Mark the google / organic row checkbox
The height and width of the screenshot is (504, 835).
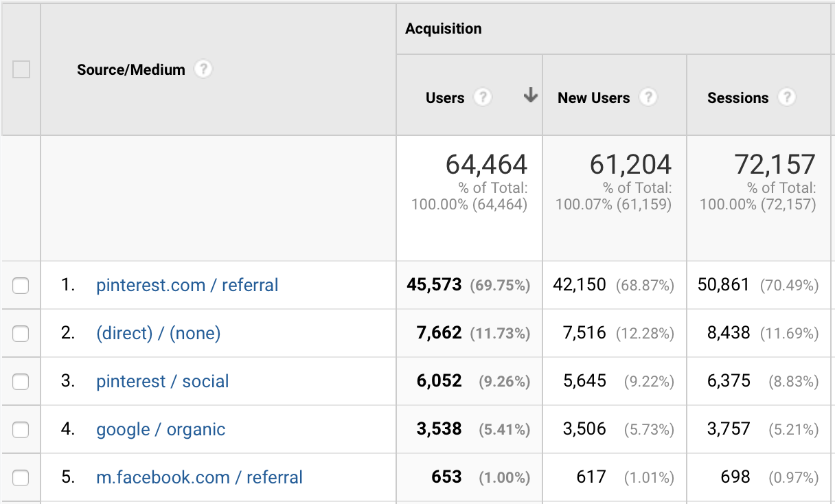point(21,430)
